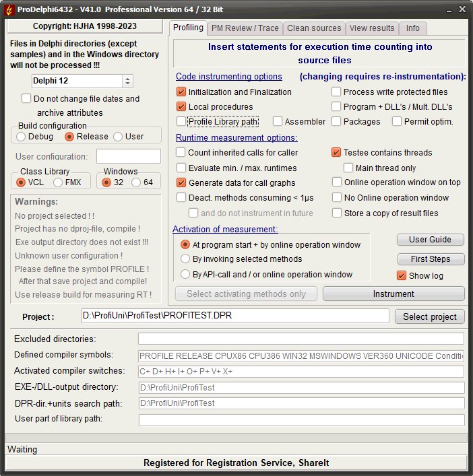Screen dimensions: 473x476
Task: Select the Debug build configuration
Action: 21,137
